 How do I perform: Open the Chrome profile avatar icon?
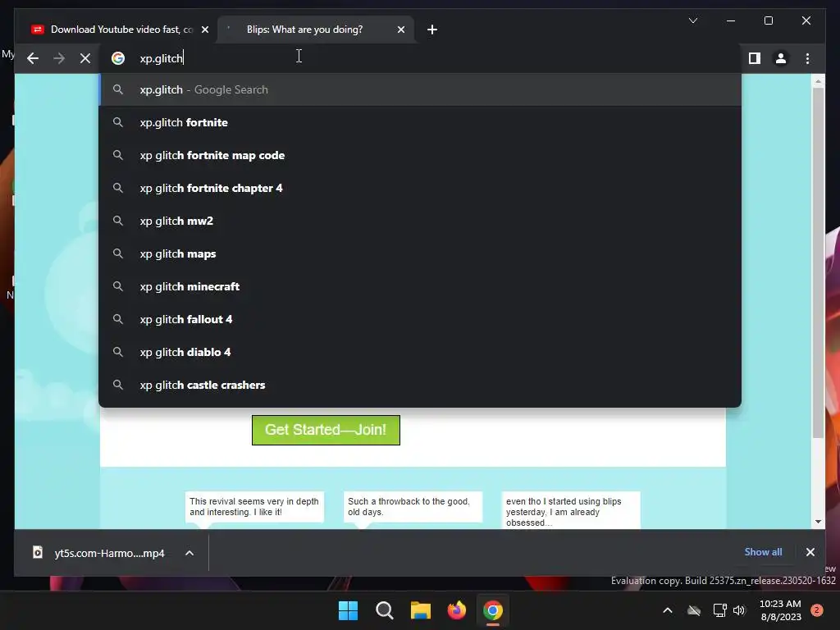781,58
